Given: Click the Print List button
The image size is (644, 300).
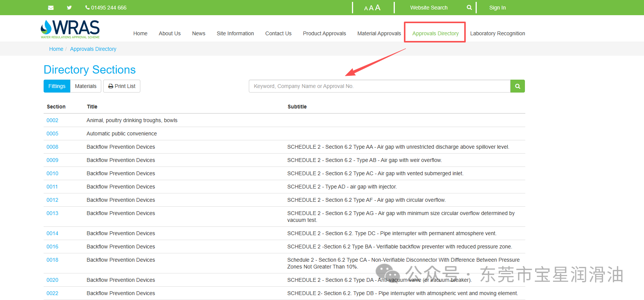Looking at the screenshot, I should (122, 86).
